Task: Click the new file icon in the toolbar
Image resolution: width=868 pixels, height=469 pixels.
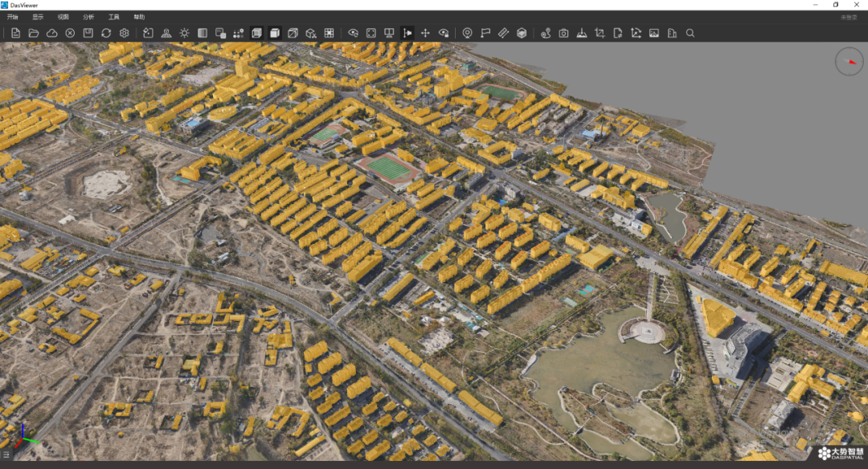Action: 15,33
